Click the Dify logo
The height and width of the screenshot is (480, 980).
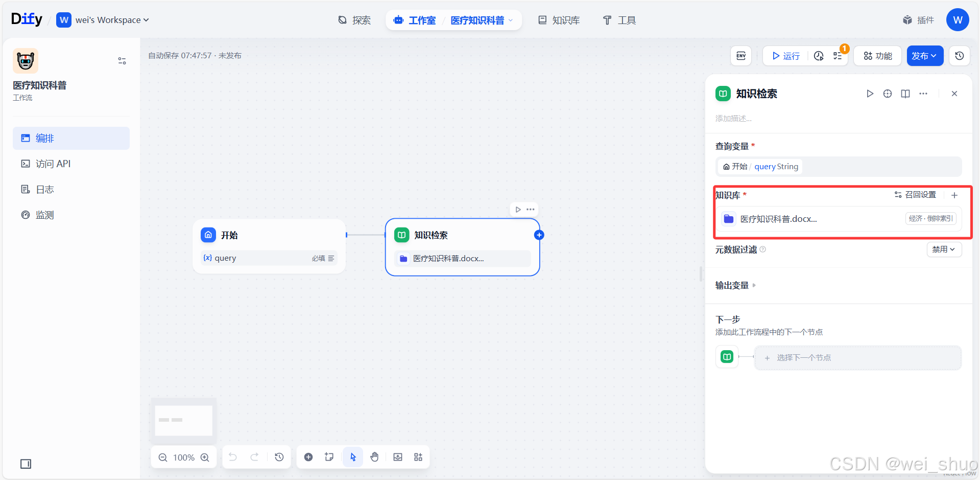point(27,19)
